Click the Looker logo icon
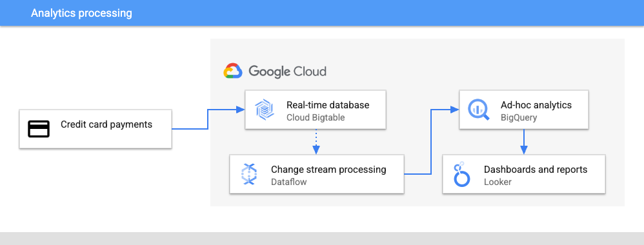 pyautogui.click(x=461, y=174)
